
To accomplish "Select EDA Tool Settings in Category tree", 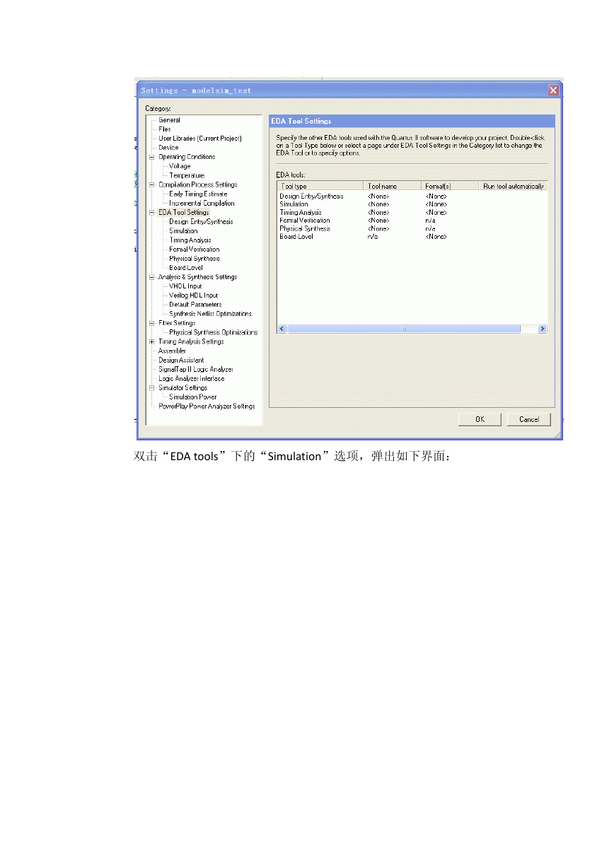I will (x=184, y=212).
